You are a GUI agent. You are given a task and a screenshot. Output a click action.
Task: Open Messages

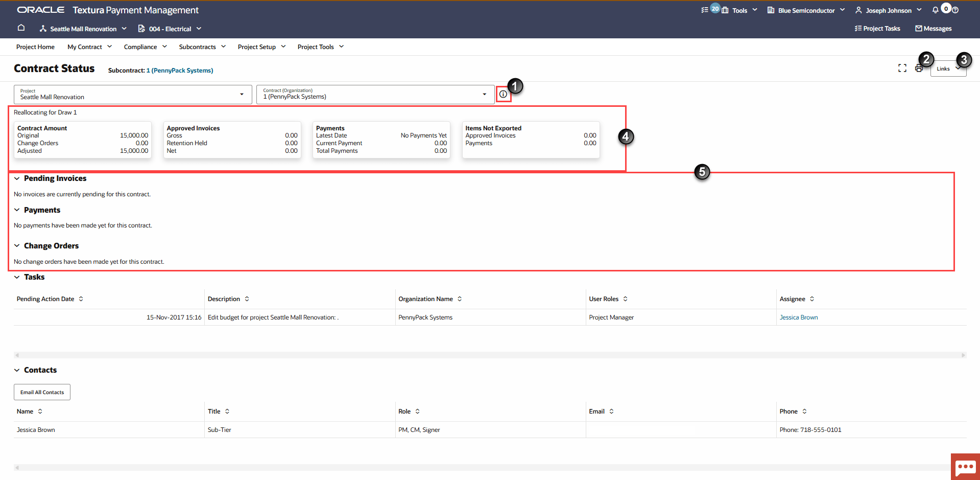(934, 29)
